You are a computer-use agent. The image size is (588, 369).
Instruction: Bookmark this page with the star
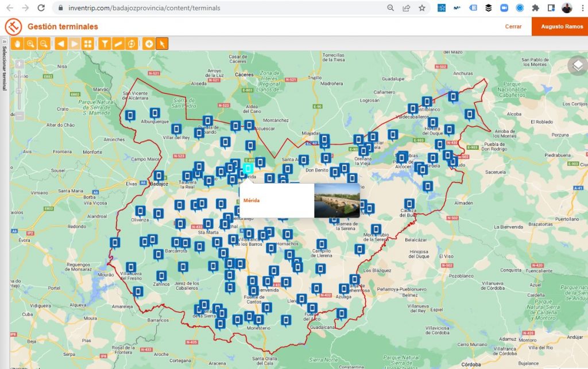[422, 8]
